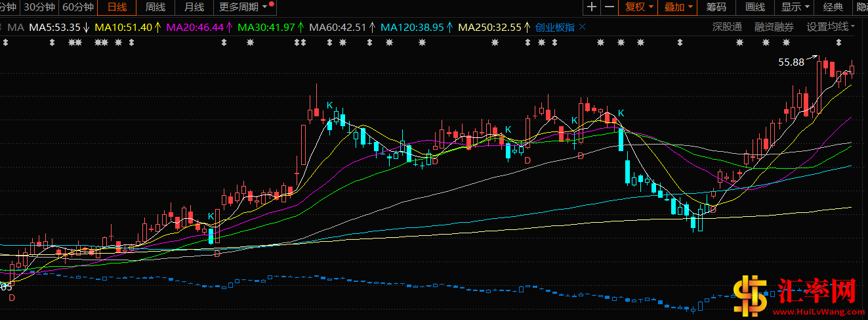Open the 叠加 overlay dropdown
The image size is (868, 320).
coord(678,7)
